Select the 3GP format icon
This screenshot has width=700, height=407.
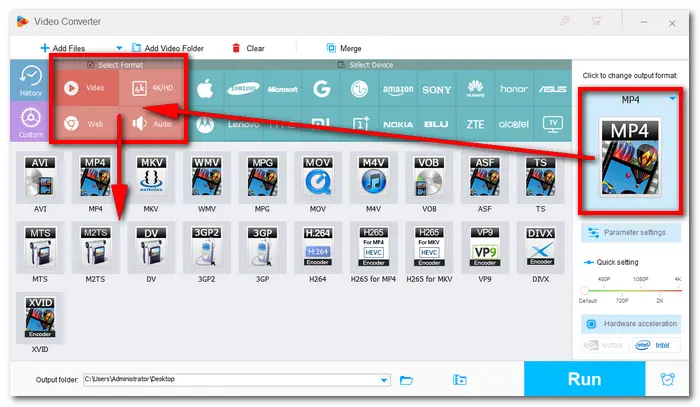coord(262,248)
